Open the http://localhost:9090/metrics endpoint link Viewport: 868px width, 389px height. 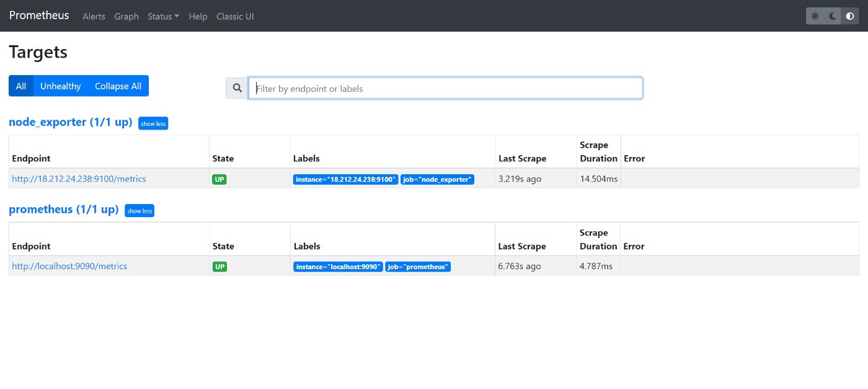[x=69, y=266]
